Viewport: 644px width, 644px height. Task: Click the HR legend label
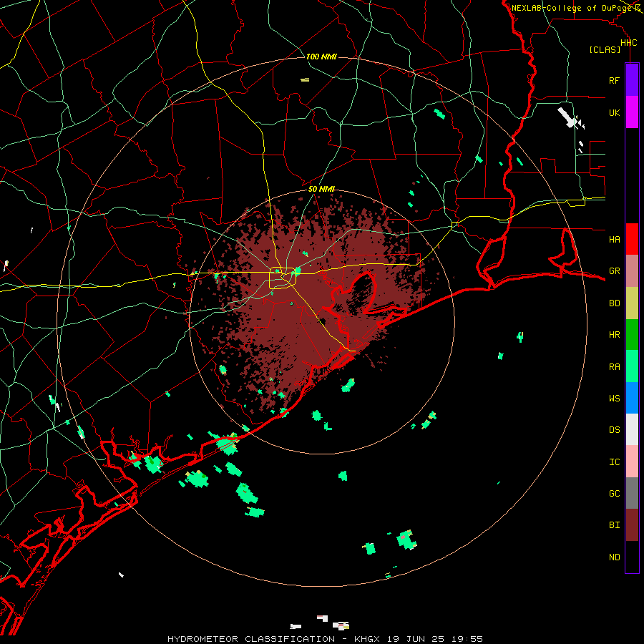pos(614,335)
